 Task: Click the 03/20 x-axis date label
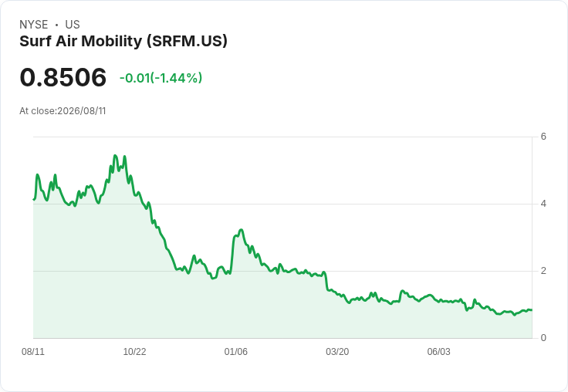click(x=337, y=352)
